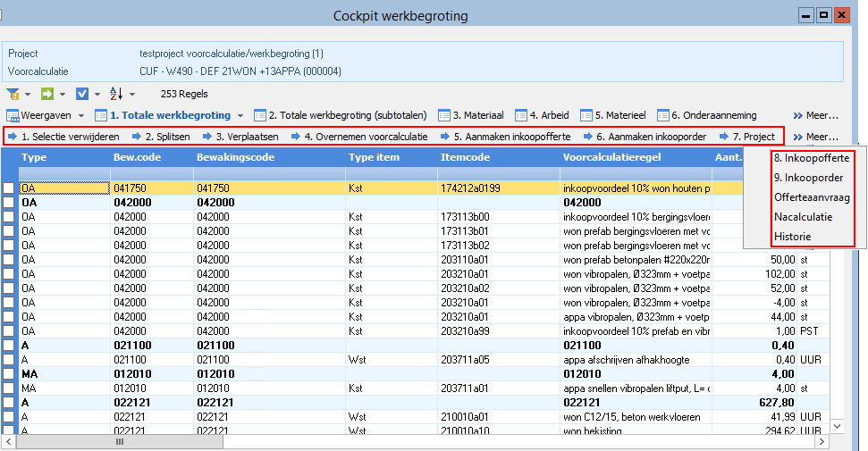Expand dropdown arrow next to green arrow
The image size is (868, 451).
pyautogui.click(x=63, y=94)
